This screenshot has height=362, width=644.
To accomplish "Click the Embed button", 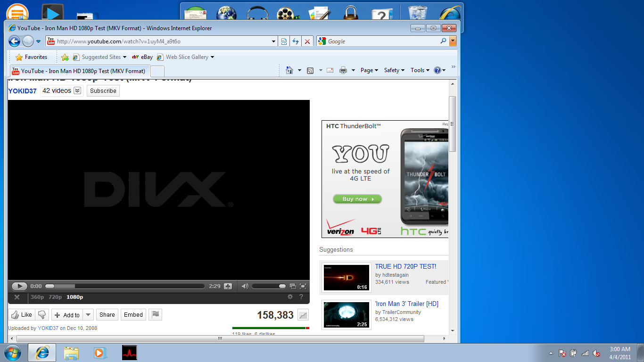I will click(133, 315).
